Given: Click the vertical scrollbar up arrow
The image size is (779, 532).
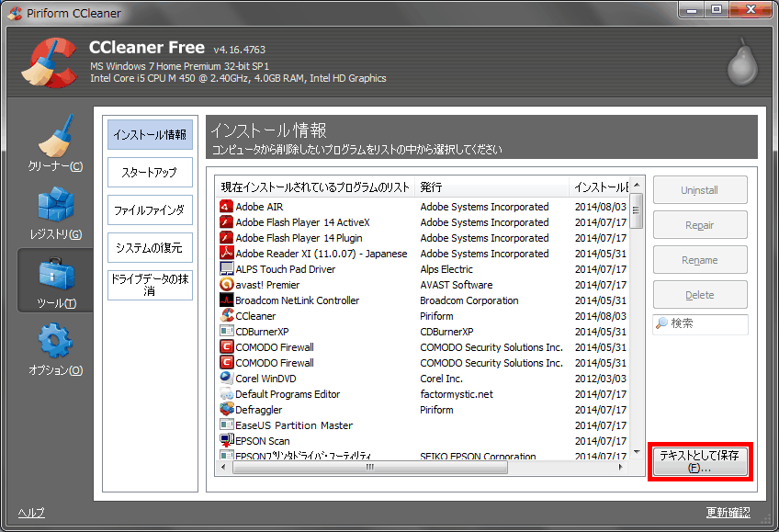Looking at the screenshot, I should [x=637, y=185].
